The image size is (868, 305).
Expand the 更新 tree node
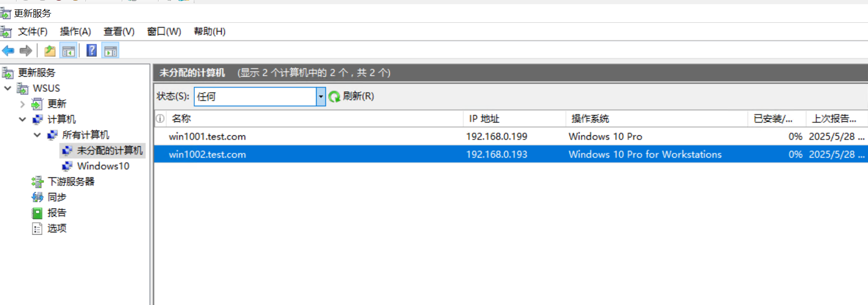pyautogui.click(x=22, y=104)
